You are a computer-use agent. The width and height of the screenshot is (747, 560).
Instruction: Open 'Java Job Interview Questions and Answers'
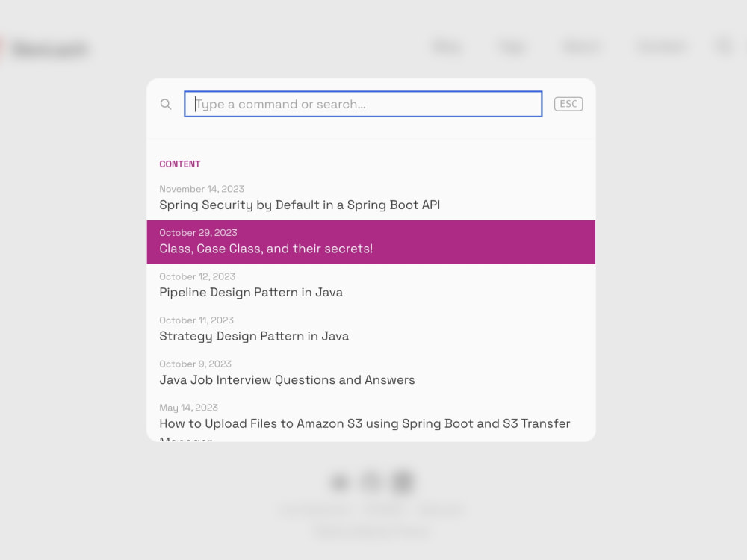[x=371, y=373]
